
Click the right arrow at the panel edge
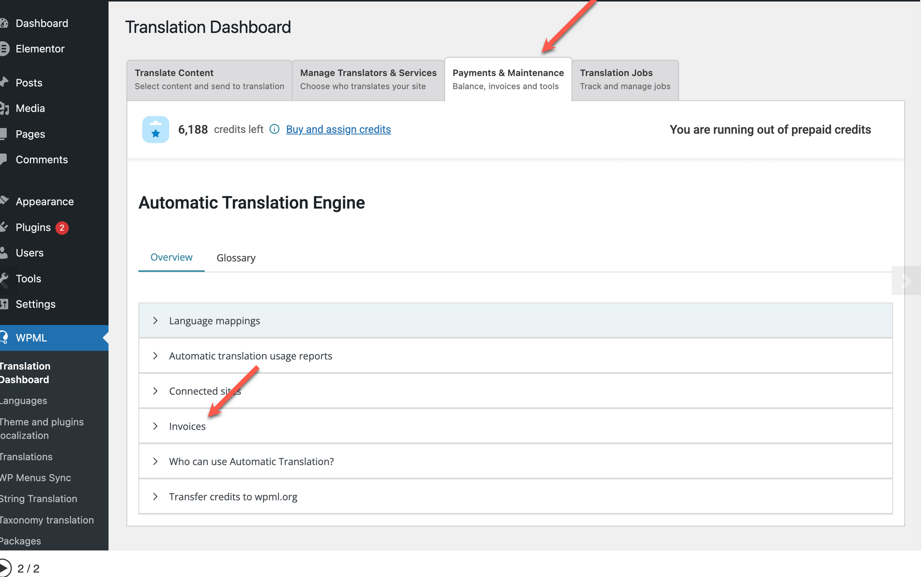pos(906,280)
